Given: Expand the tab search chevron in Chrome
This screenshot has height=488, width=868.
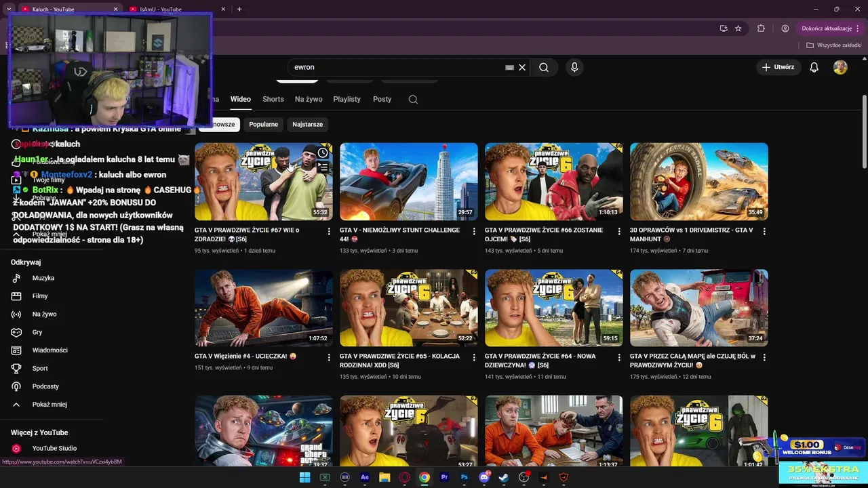Looking at the screenshot, I should click(x=8, y=9).
